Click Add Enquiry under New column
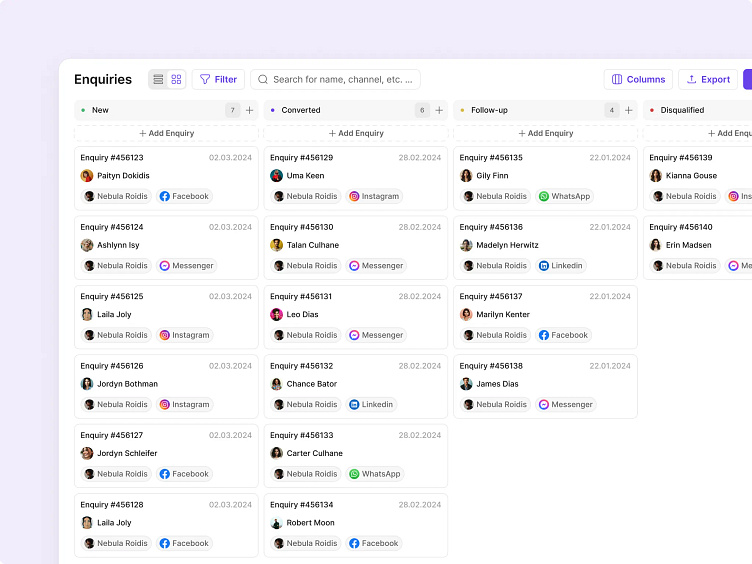 click(x=166, y=133)
